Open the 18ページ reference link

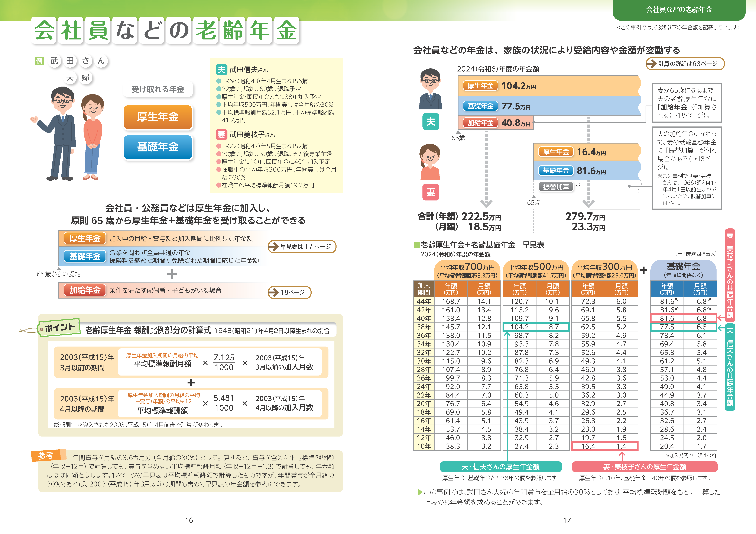click(289, 292)
